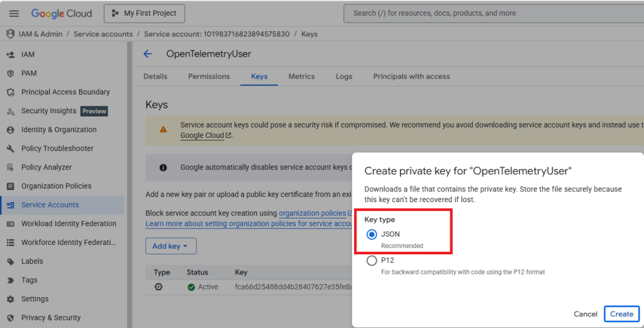Cancel the private key creation dialog
The width and height of the screenshot is (644, 328).
[585, 314]
